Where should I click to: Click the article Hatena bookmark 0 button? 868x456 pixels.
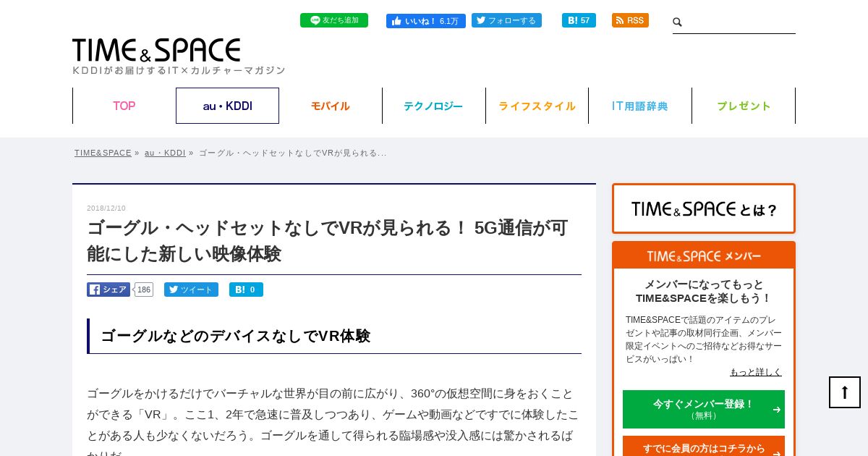246,290
